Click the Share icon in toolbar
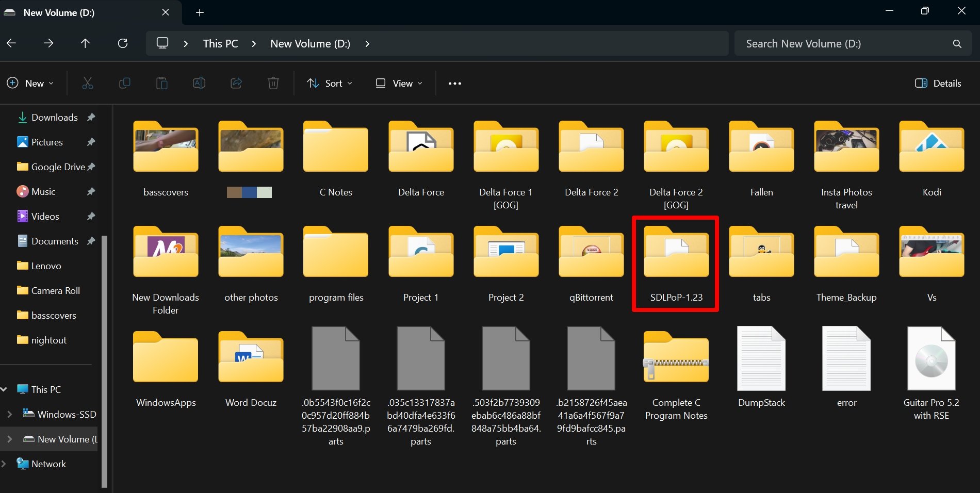Viewport: 980px width, 493px height. click(x=236, y=83)
